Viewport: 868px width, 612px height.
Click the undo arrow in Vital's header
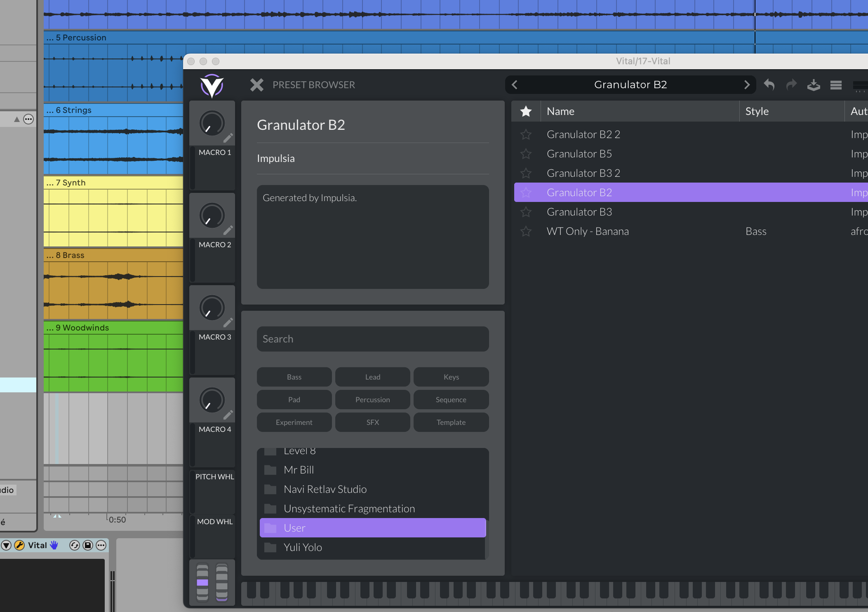pos(769,85)
